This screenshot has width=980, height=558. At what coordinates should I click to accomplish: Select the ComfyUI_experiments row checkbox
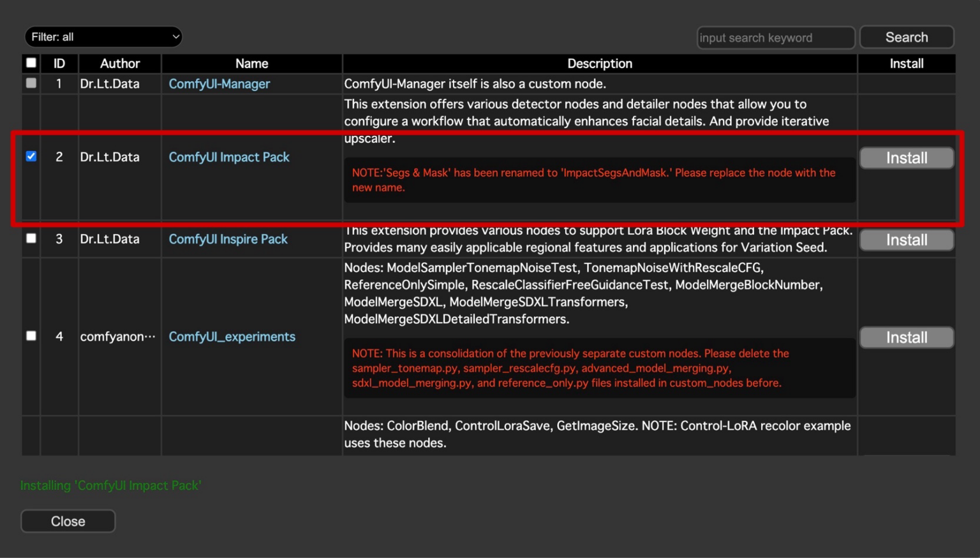pyautogui.click(x=31, y=336)
